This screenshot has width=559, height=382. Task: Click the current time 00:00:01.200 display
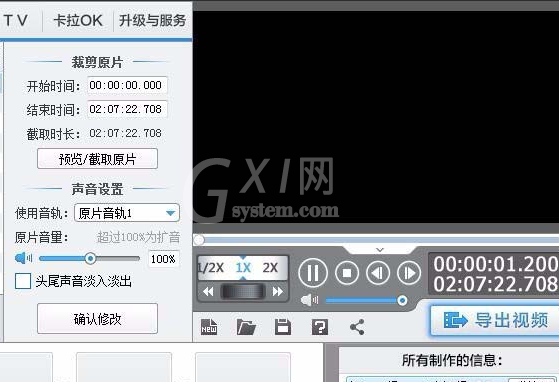point(496,264)
